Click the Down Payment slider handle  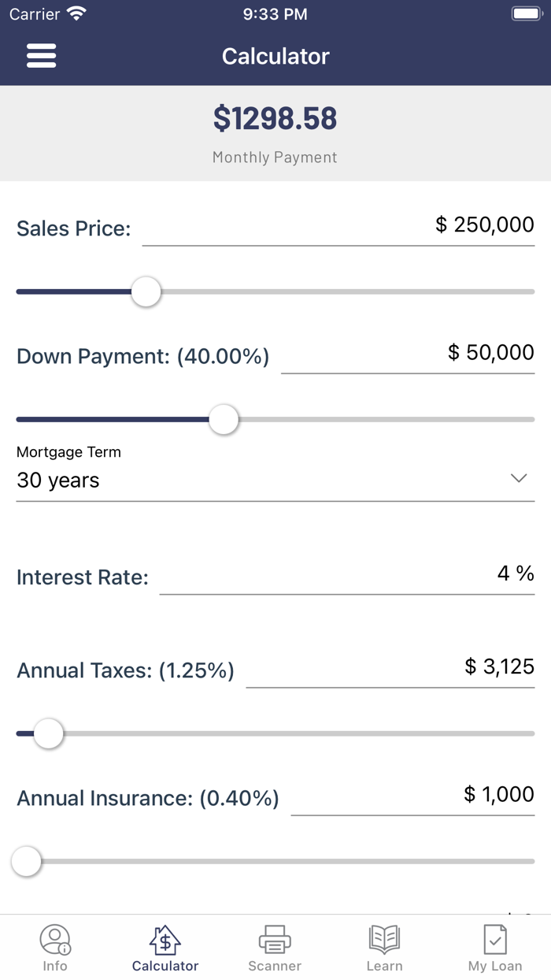[224, 420]
